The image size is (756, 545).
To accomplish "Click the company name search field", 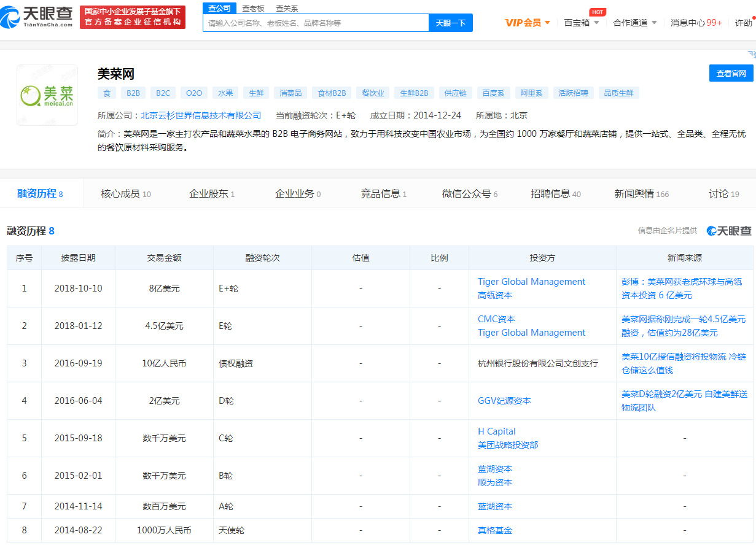I will pyautogui.click(x=316, y=23).
